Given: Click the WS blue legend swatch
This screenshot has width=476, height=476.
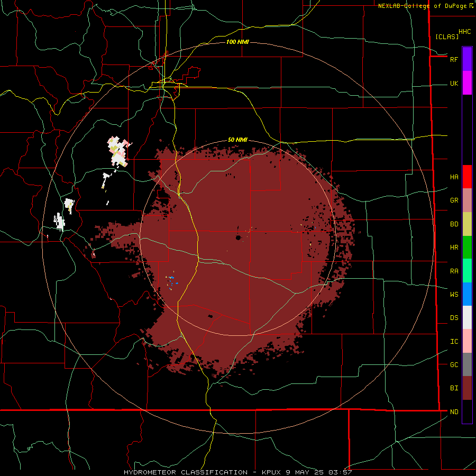Looking at the screenshot, I should pyautogui.click(x=467, y=294).
